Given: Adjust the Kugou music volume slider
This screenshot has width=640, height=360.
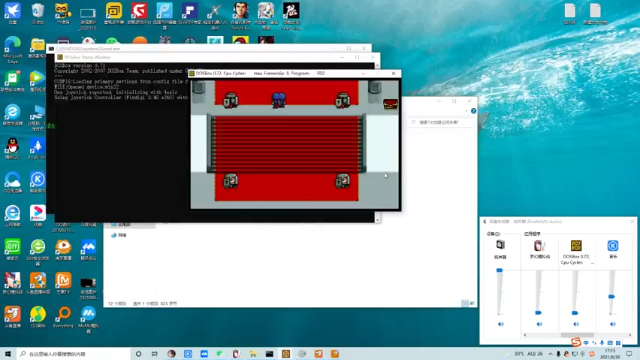Looking at the screenshot, I should click(x=611, y=297).
